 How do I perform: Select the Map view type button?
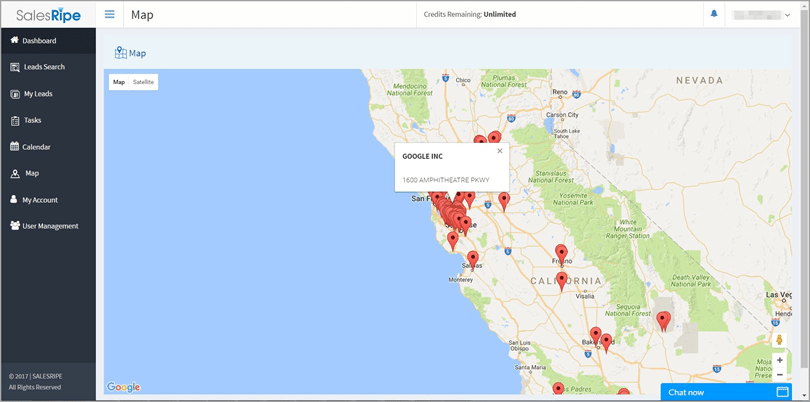tap(119, 82)
